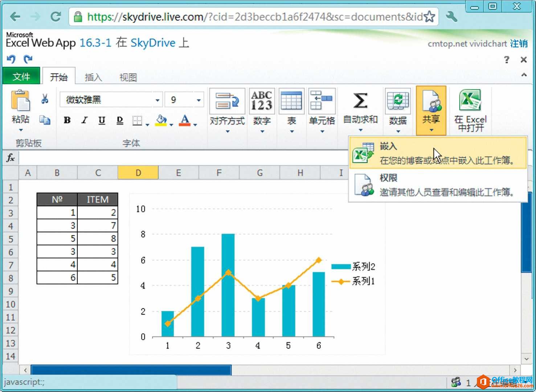Click the horizontal scrollbar thumb
The image size is (536, 392).
pyautogui.click(x=131, y=370)
